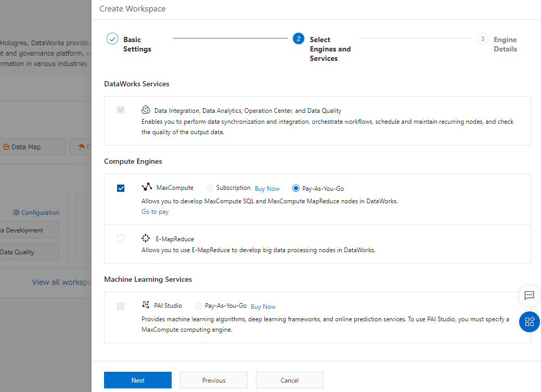Screen dimensions: 541x392
Task: Select MaxCompute Pay-As-You-Go radio button
Action: click(x=295, y=188)
